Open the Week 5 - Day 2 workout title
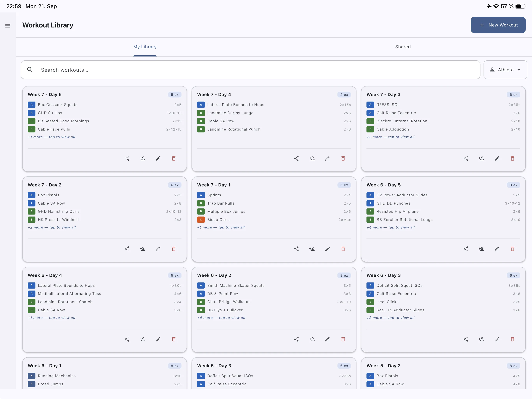The image size is (532, 399). tap(383, 365)
